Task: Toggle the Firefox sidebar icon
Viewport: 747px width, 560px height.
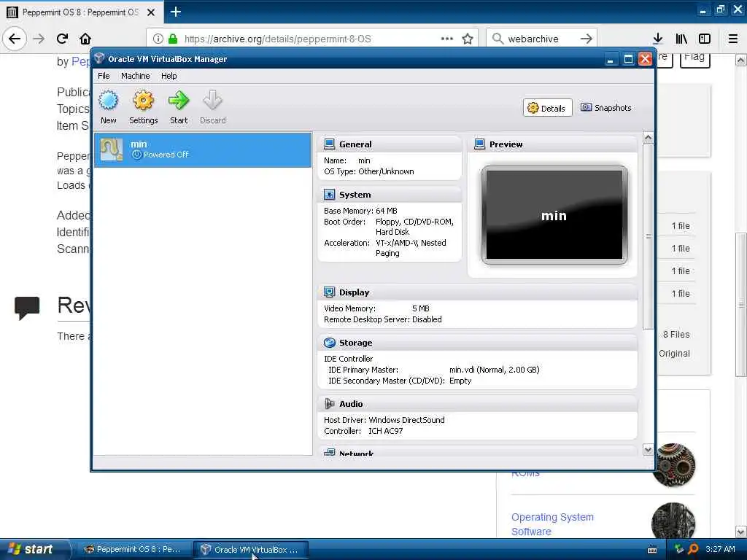Action: click(705, 39)
